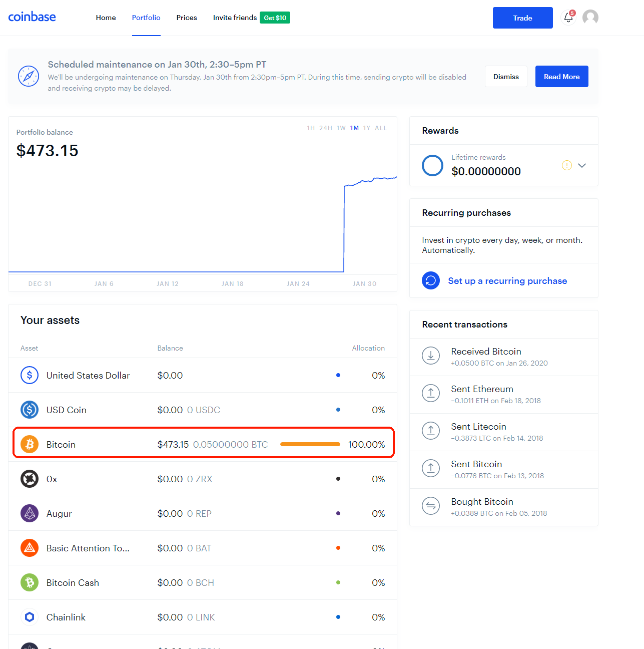The height and width of the screenshot is (649, 644).
Task: Click the Bought Bitcoin exchange icon
Action: click(x=431, y=506)
